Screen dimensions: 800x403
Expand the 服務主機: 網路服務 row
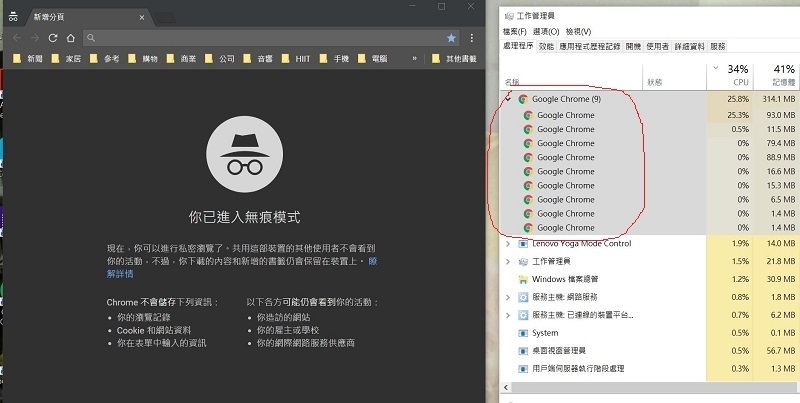coord(508,297)
